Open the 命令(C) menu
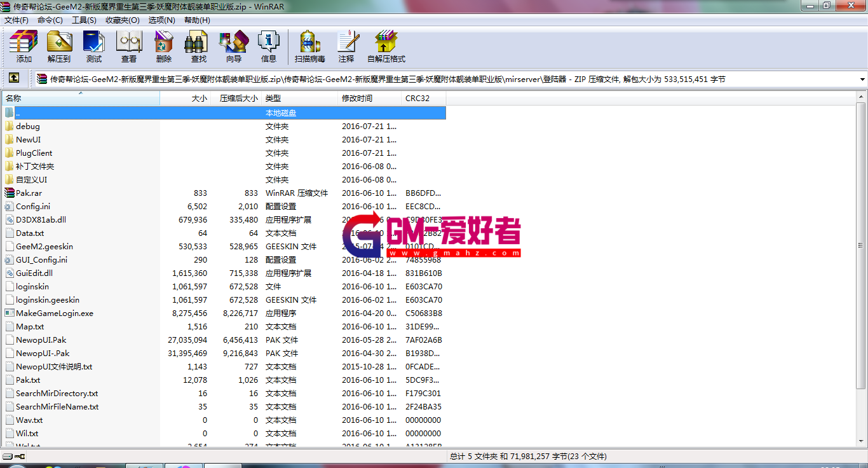Viewport: 868px width, 468px height. [x=50, y=20]
